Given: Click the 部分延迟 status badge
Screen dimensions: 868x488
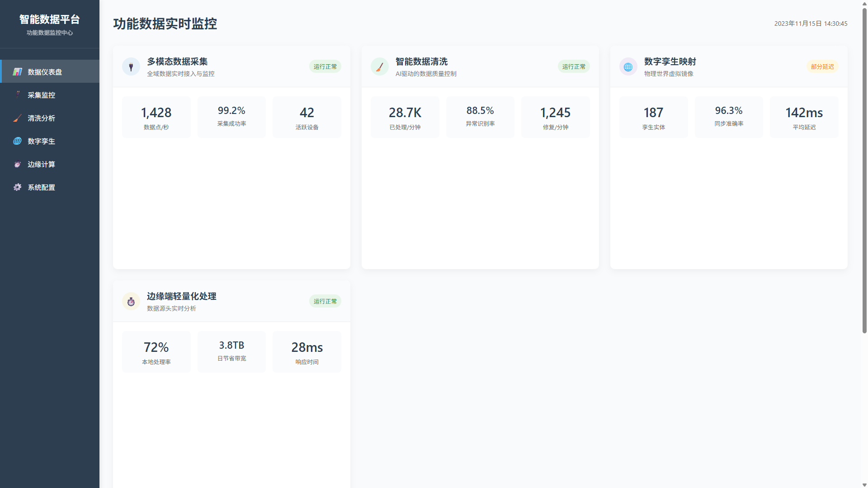Looking at the screenshot, I should pyautogui.click(x=822, y=66).
